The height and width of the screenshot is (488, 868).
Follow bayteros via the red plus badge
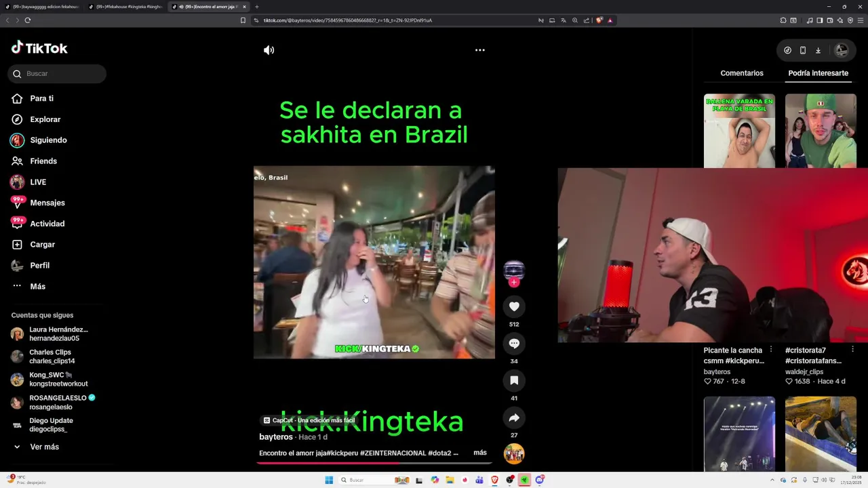(x=514, y=282)
